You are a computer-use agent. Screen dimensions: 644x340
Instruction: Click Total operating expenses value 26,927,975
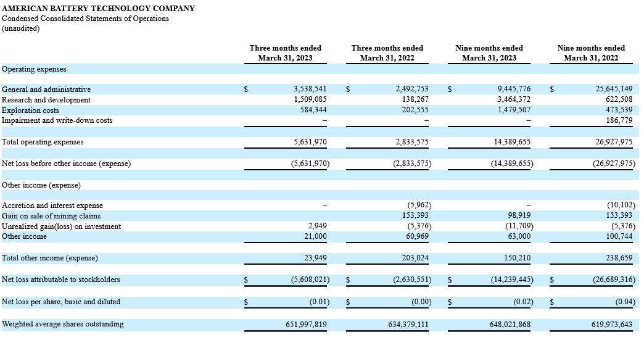coord(614,142)
